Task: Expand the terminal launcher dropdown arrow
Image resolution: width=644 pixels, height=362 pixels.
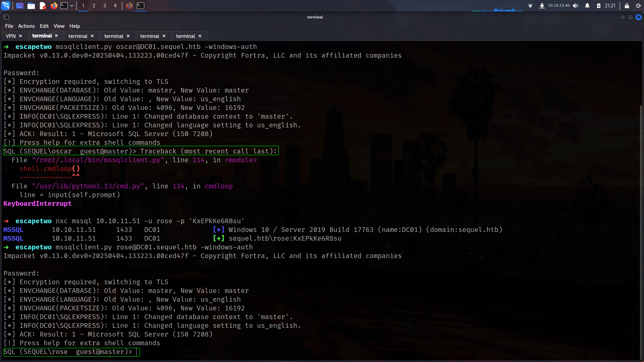Action: pos(72,6)
